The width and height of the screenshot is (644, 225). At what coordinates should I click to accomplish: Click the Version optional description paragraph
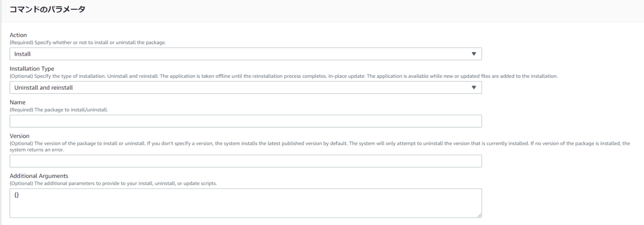click(x=320, y=146)
